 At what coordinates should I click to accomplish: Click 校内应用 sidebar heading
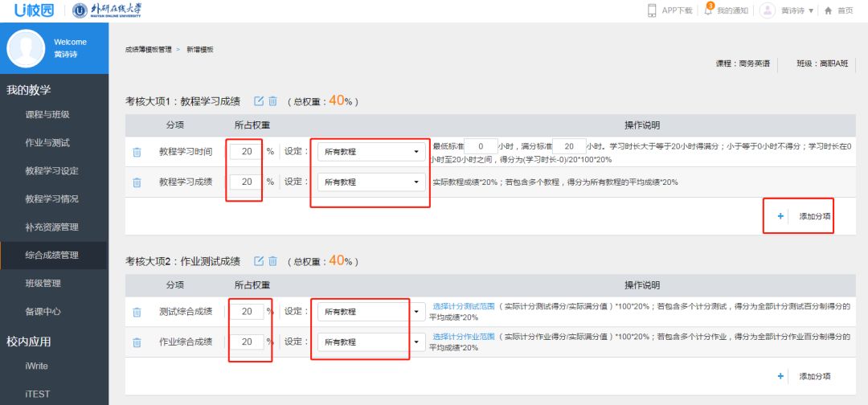[29, 342]
